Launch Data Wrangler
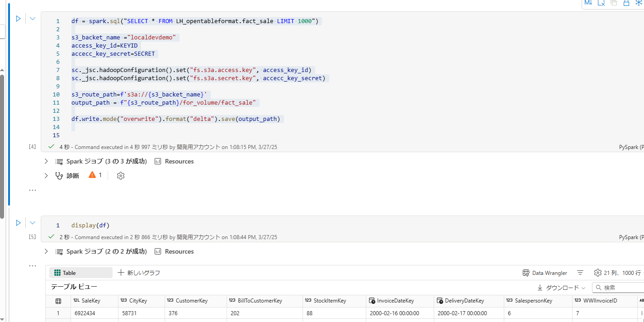 pos(545,273)
